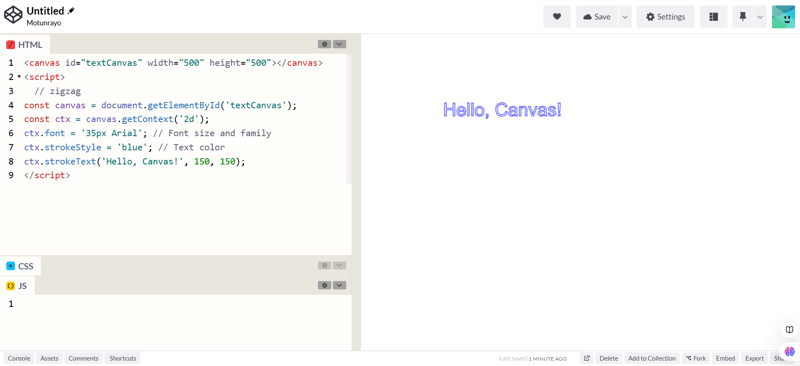
Task: Select the HTML editor tab
Action: tap(24, 44)
